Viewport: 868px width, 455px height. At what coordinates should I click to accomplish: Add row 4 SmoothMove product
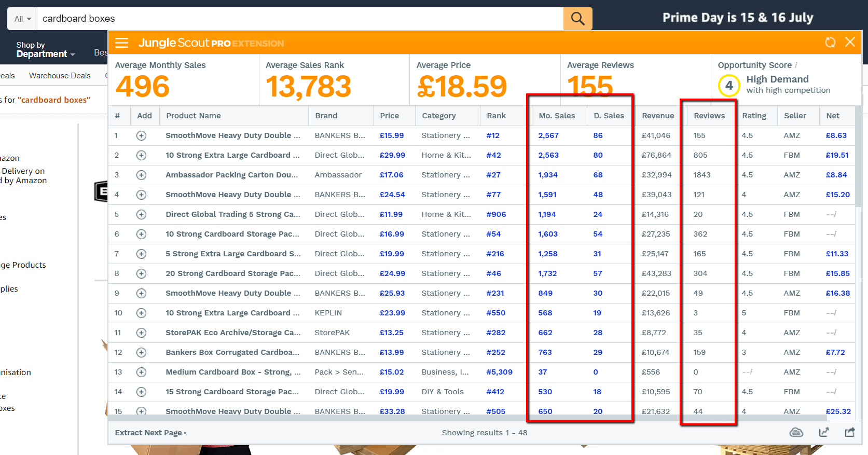click(141, 195)
